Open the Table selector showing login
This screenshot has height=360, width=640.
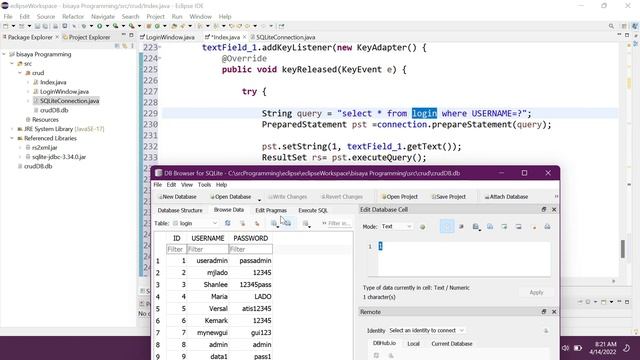pos(195,223)
